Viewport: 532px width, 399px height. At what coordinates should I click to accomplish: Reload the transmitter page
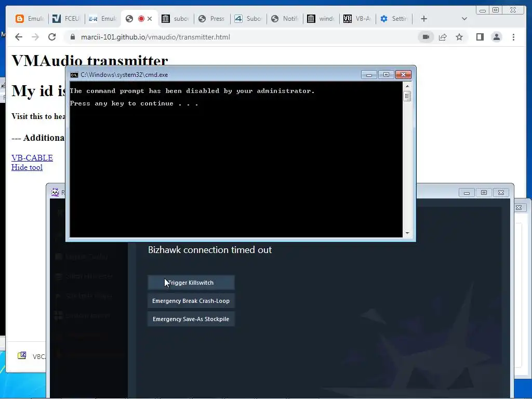click(52, 37)
